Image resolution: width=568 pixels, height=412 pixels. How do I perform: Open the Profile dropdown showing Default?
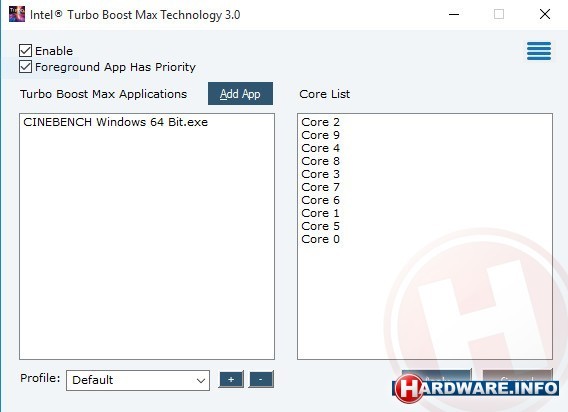pyautogui.click(x=138, y=380)
